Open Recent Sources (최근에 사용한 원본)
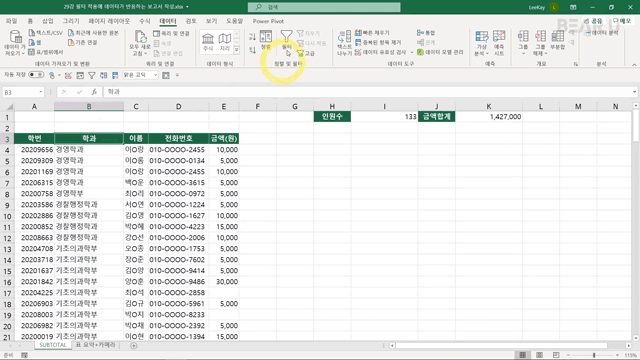Image resolution: width=640 pixels, height=360 pixels. pyautogui.click(x=93, y=33)
